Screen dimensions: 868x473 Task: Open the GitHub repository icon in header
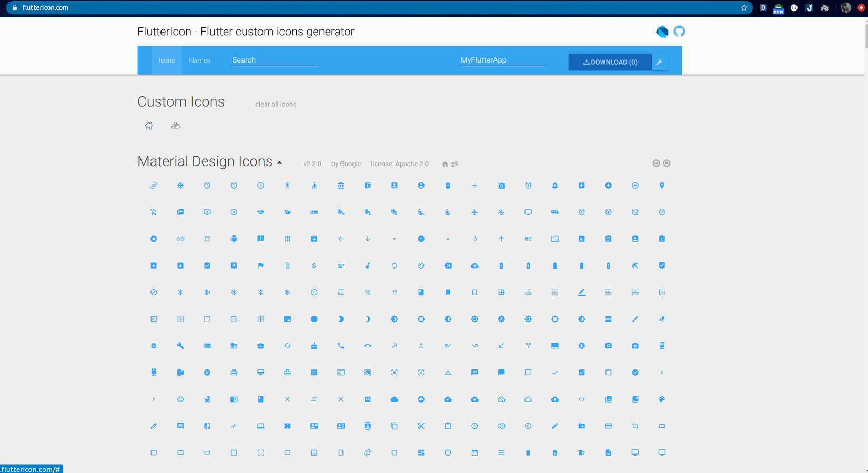(x=679, y=32)
